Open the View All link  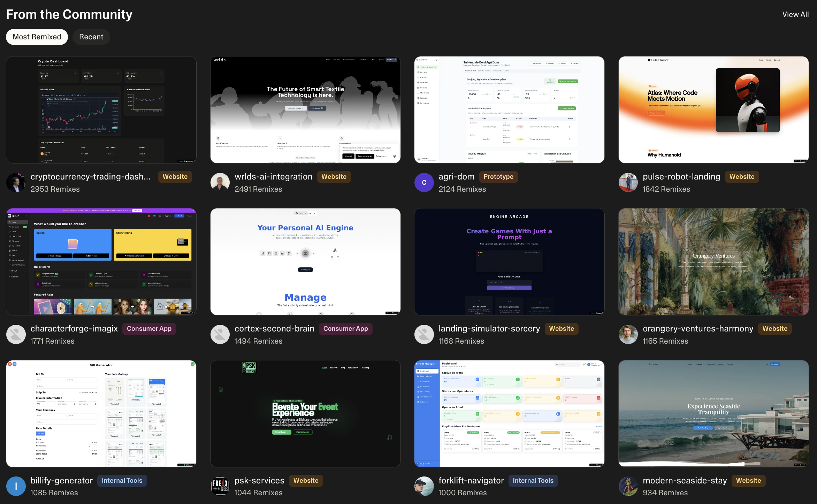795,15
